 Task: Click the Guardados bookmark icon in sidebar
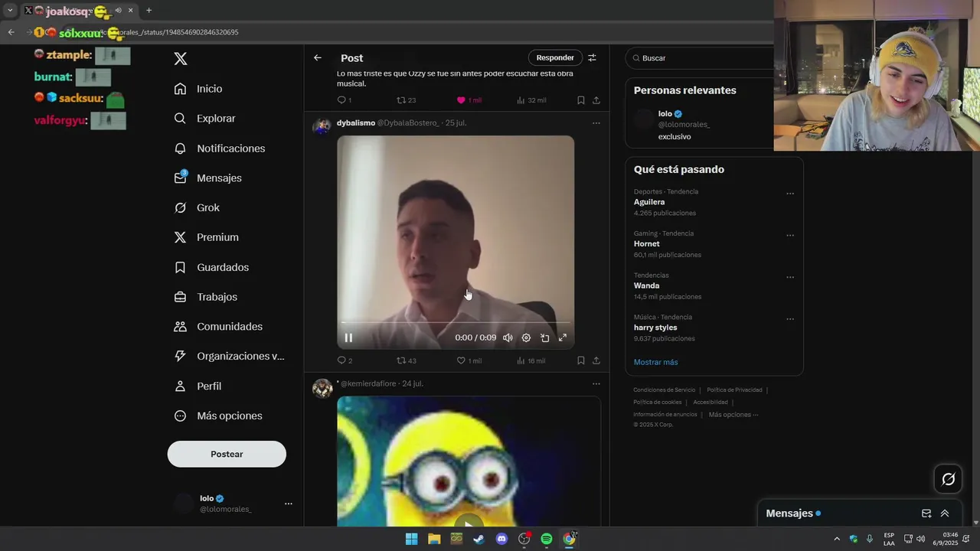181,267
